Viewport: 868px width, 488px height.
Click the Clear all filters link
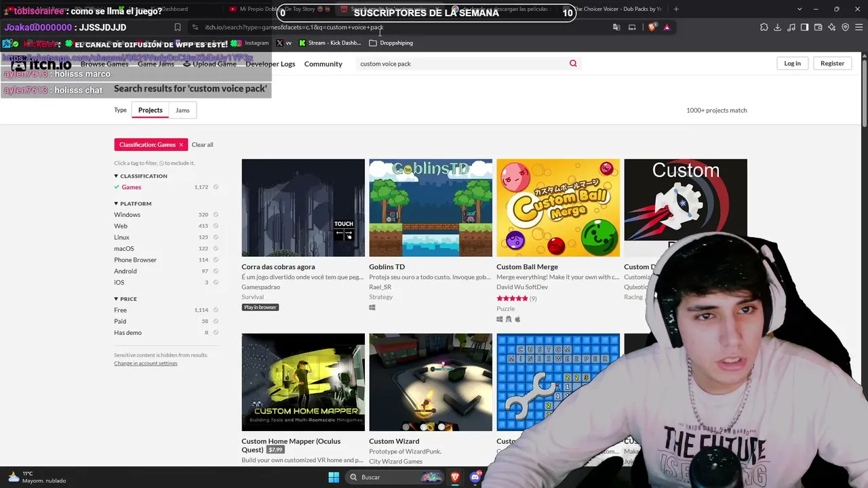202,145
